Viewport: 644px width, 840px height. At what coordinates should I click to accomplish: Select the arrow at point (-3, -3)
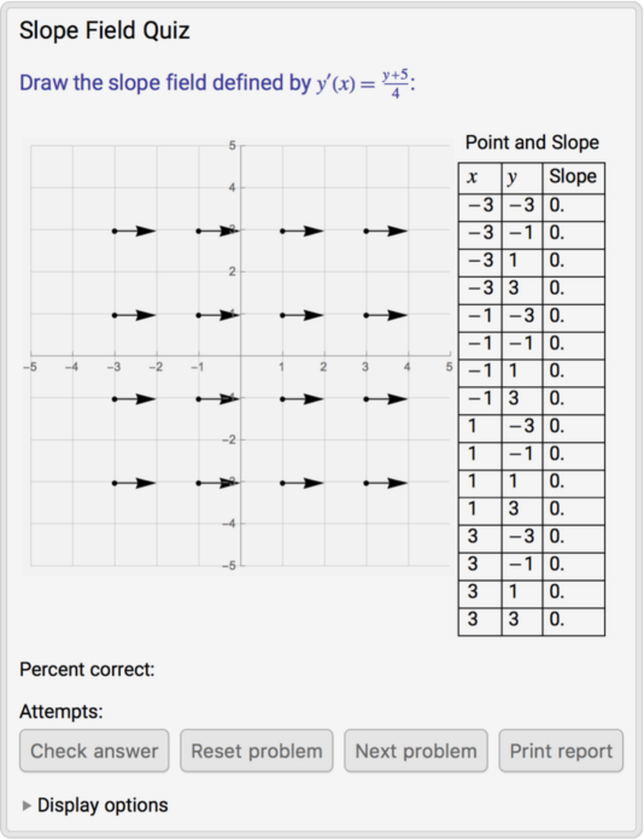click(x=134, y=483)
